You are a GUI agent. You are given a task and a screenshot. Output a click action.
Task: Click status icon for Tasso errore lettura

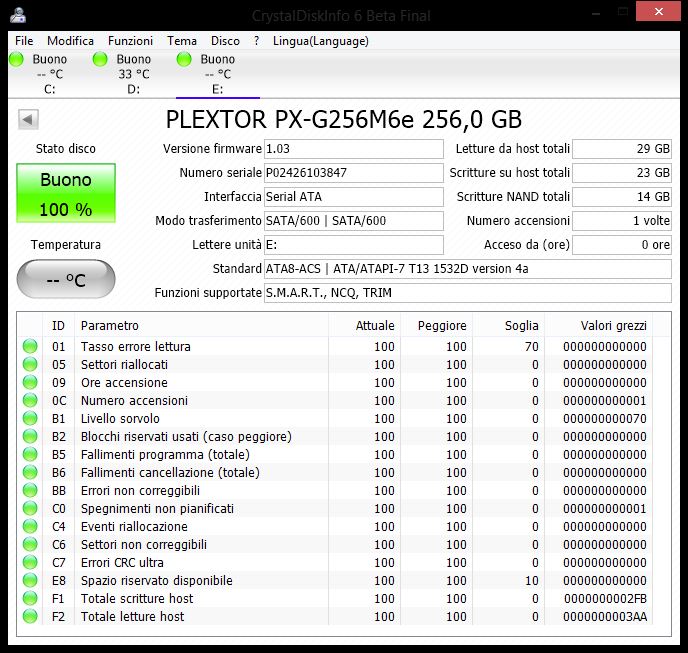click(30, 346)
